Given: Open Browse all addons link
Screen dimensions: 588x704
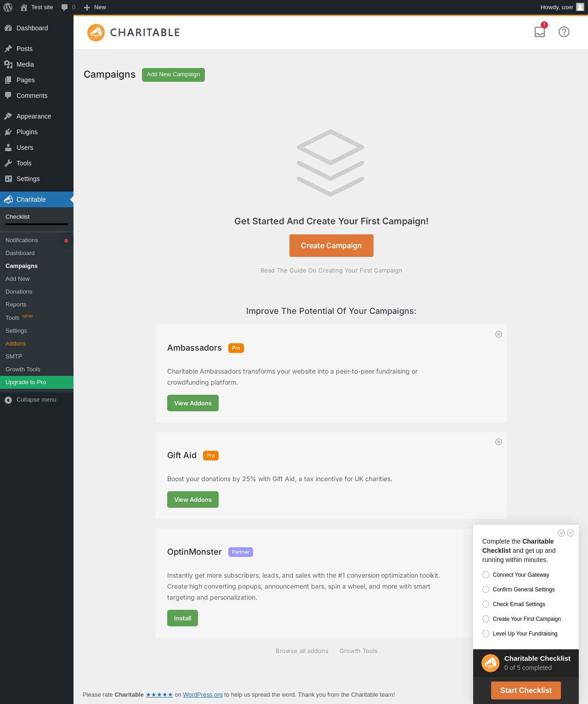Looking at the screenshot, I should (x=302, y=651).
